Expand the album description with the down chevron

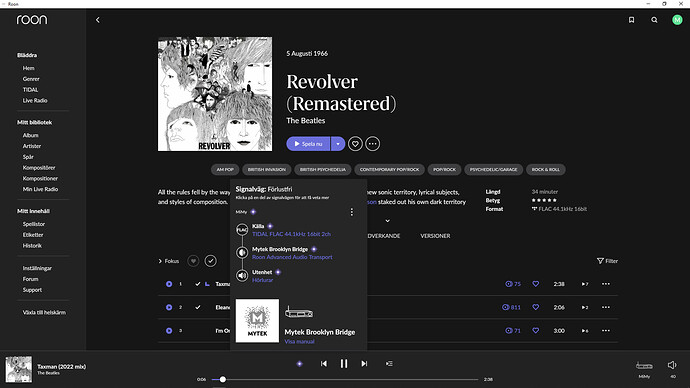(387, 221)
